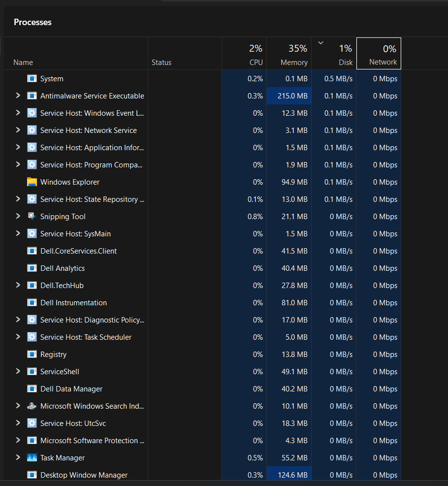448x486 pixels.
Task: Select the Dell Data Manager process name
Action: click(x=71, y=389)
